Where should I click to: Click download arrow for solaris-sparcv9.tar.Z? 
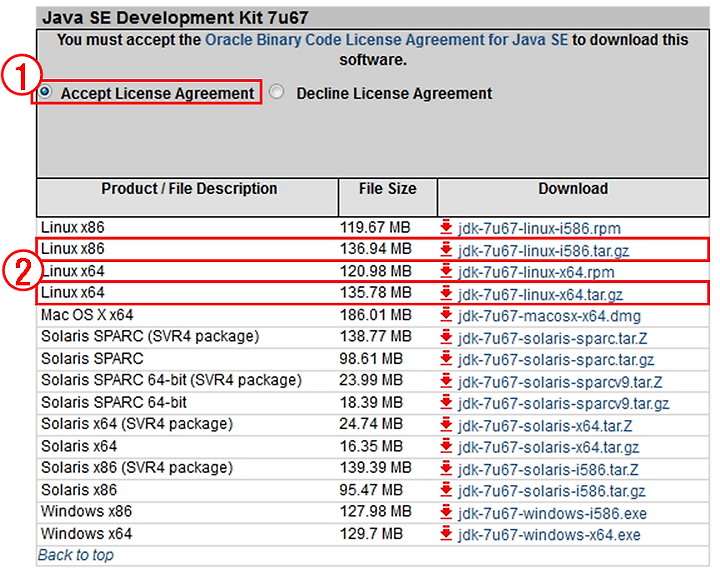[x=446, y=381]
